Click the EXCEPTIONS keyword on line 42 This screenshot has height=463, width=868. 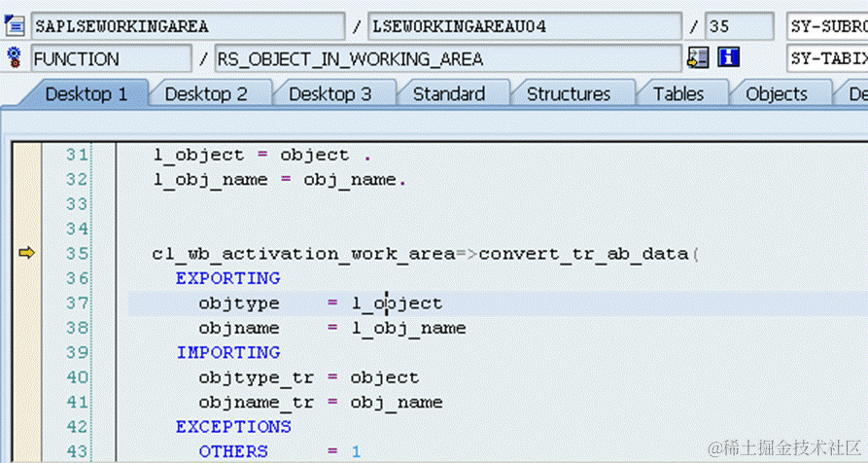233,426
